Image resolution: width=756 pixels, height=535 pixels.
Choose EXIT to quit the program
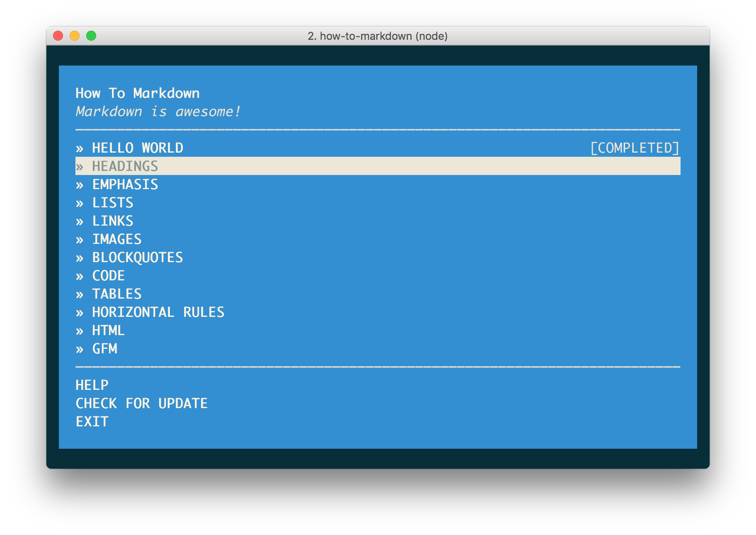pyautogui.click(x=91, y=422)
